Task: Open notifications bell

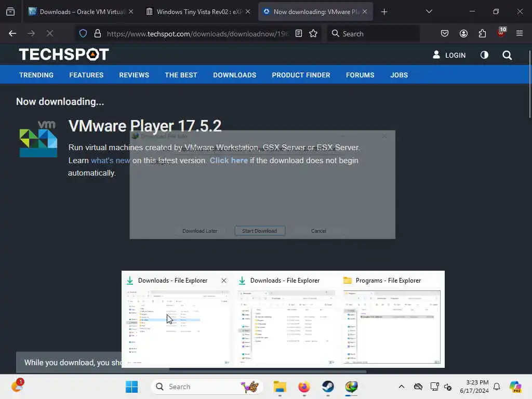Action: pyautogui.click(x=497, y=387)
